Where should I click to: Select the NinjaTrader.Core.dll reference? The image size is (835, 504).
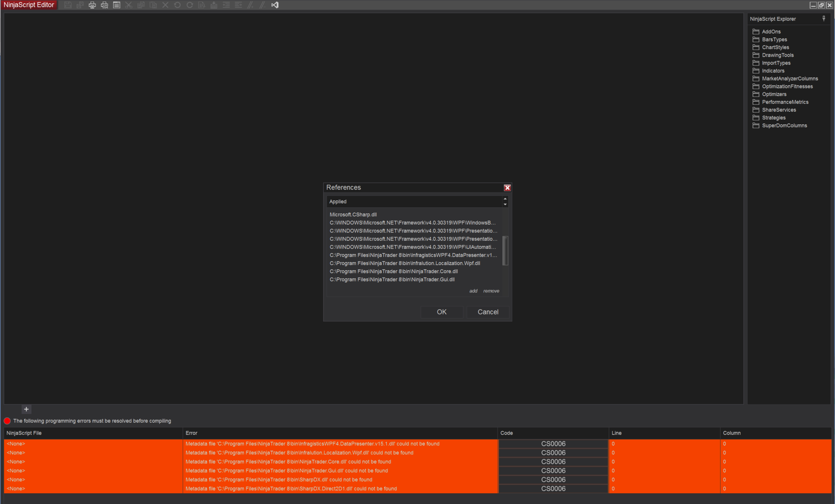coord(393,272)
